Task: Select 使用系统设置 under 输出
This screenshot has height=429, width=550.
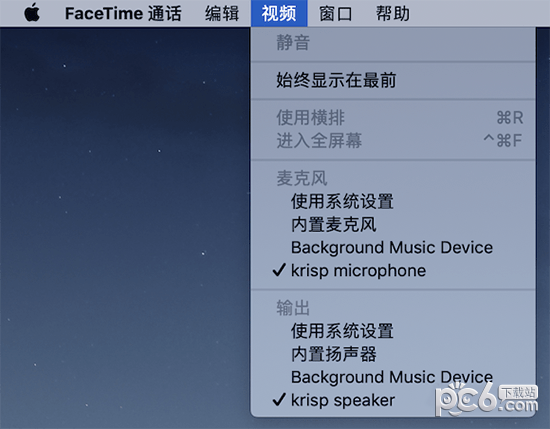Action: pos(393,331)
